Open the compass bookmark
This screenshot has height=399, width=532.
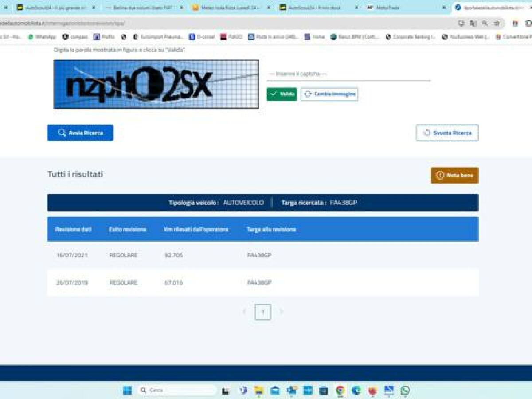pyautogui.click(x=75, y=37)
